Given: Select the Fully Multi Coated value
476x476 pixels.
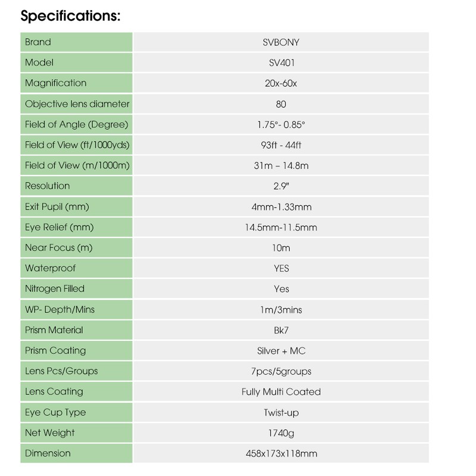Looking at the screenshot, I should click(x=281, y=392).
